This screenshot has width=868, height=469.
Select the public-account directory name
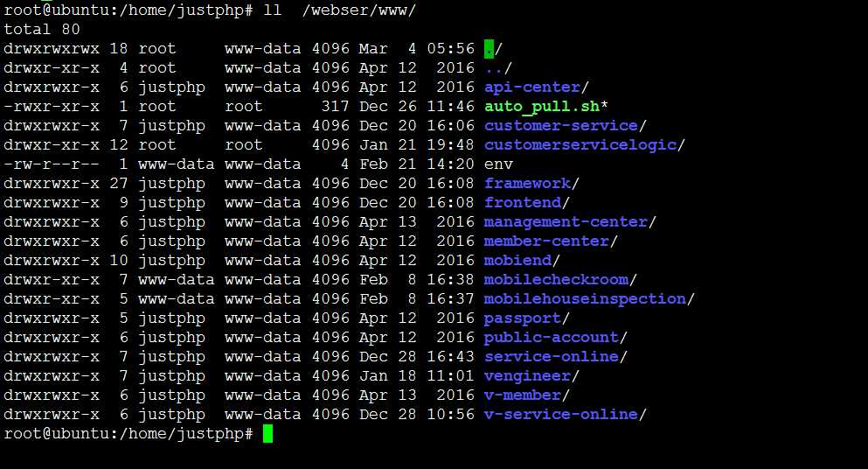[551, 338]
